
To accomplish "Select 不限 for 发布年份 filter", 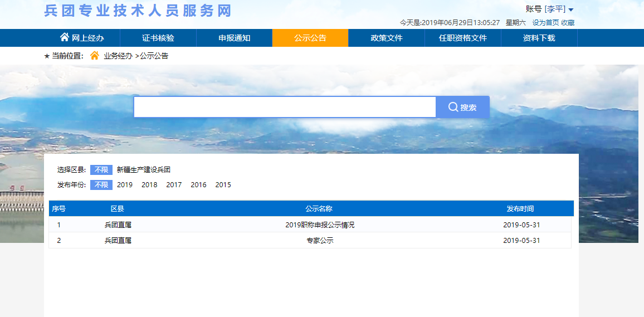I will coord(101,185).
